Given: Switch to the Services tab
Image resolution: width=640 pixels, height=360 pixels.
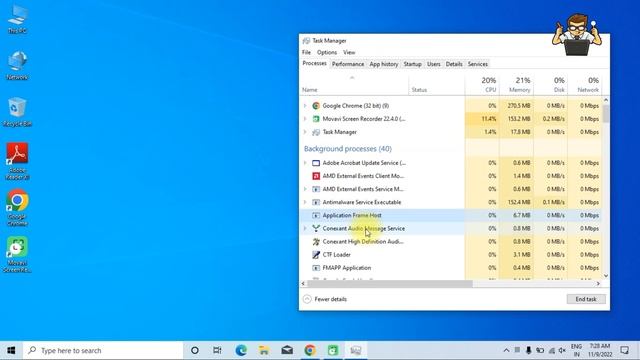Looking at the screenshot, I should [478, 64].
